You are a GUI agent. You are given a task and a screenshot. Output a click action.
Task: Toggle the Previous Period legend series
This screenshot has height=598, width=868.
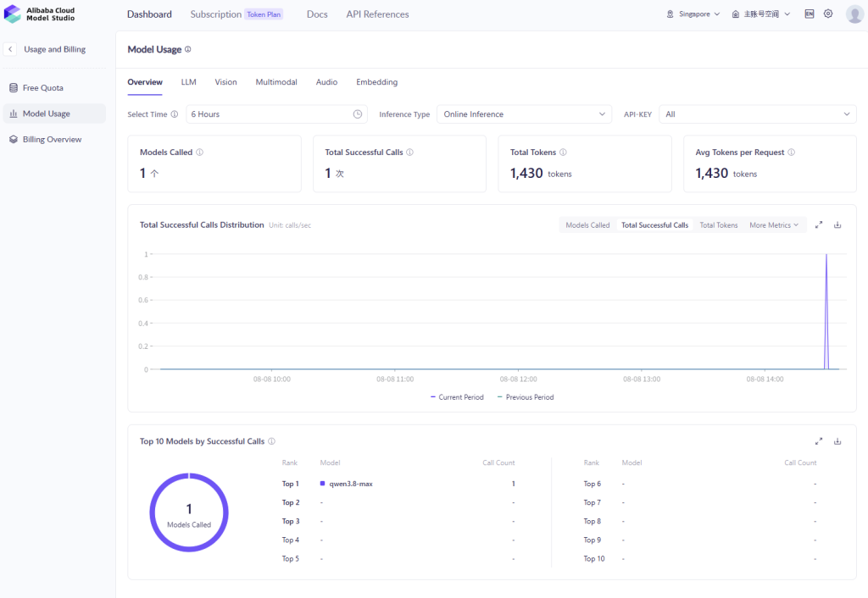tap(526, 397)
